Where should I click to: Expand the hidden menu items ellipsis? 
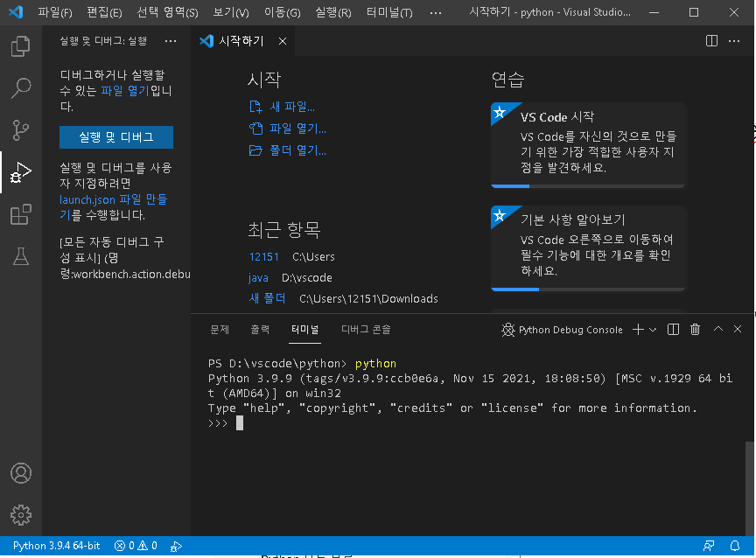coord(436,12)
